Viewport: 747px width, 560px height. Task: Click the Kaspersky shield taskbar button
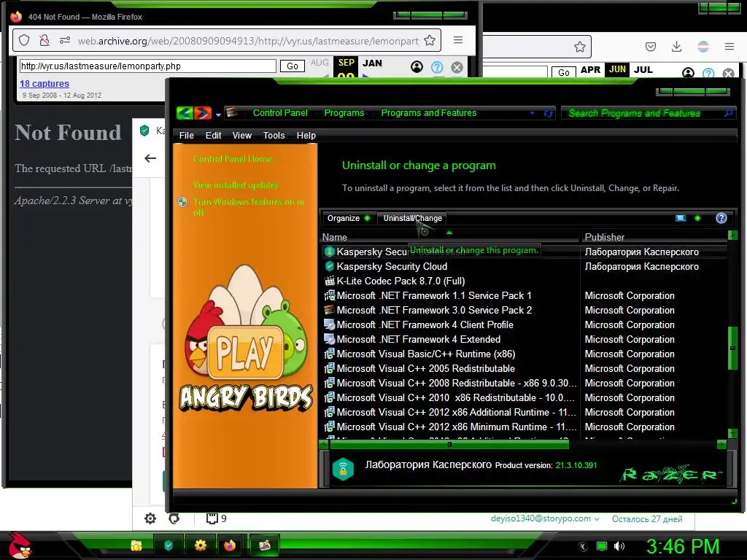point(169,545)
